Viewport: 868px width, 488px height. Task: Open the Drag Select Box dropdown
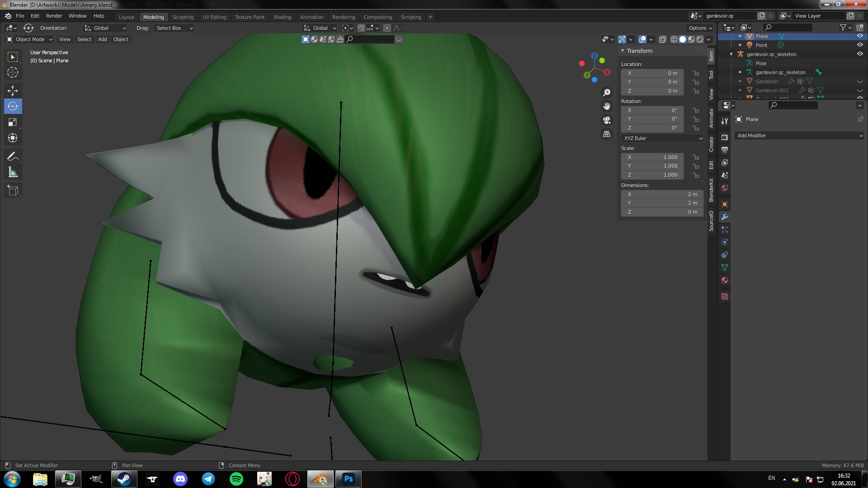pyautogui.click(x=174, y=28)
